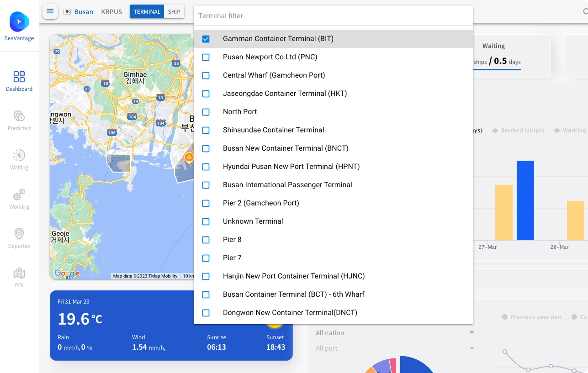Viewport: 588px width, 373px height.
Task: Open the All nation dropdown
Action: coord(395,333)
